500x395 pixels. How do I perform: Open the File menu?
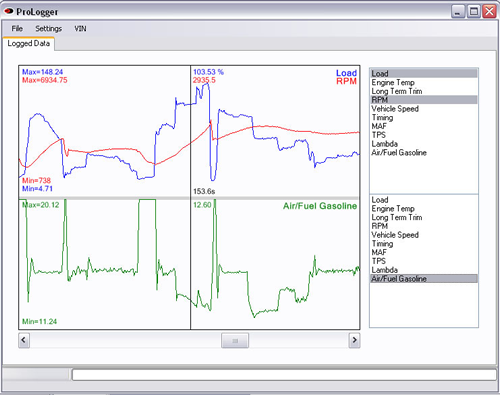[17, 29]
